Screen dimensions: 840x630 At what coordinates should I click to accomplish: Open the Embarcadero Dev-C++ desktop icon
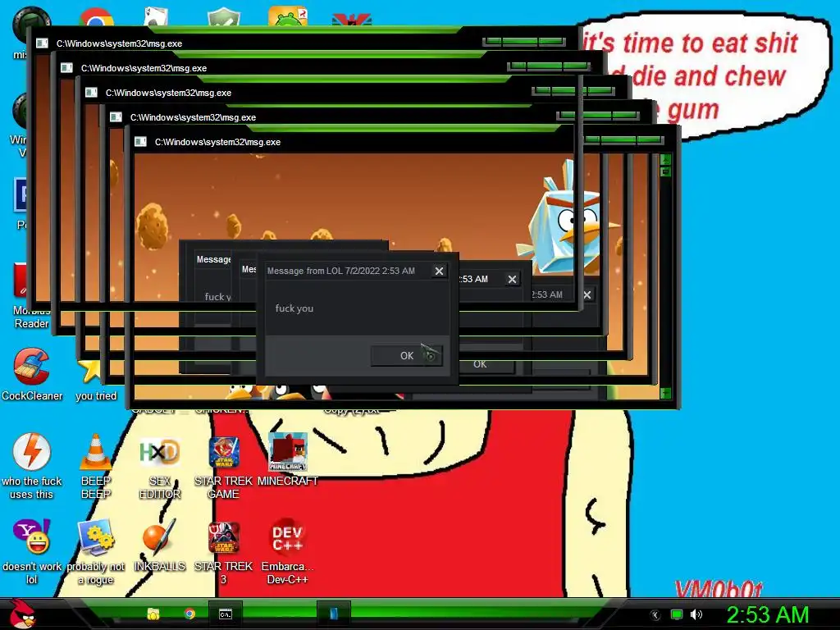tap(288, 552)
